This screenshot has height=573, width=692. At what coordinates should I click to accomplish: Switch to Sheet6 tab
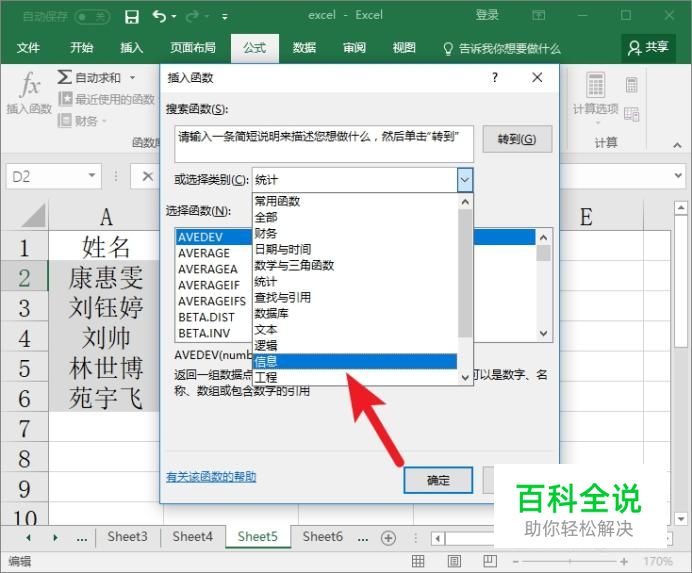(322, 536)
